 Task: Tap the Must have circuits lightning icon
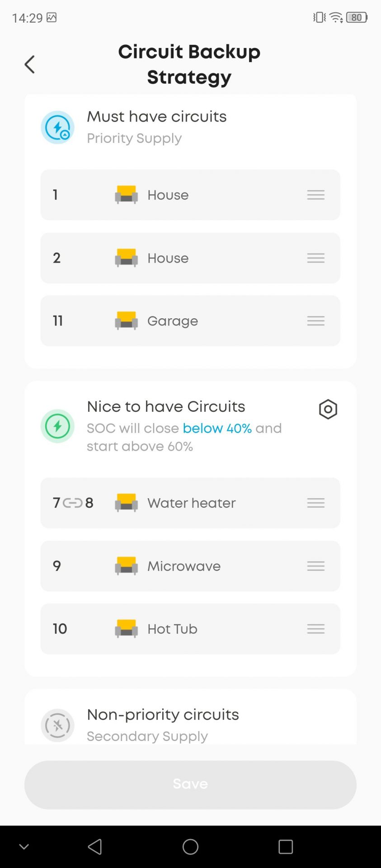(x=58, y=127)
